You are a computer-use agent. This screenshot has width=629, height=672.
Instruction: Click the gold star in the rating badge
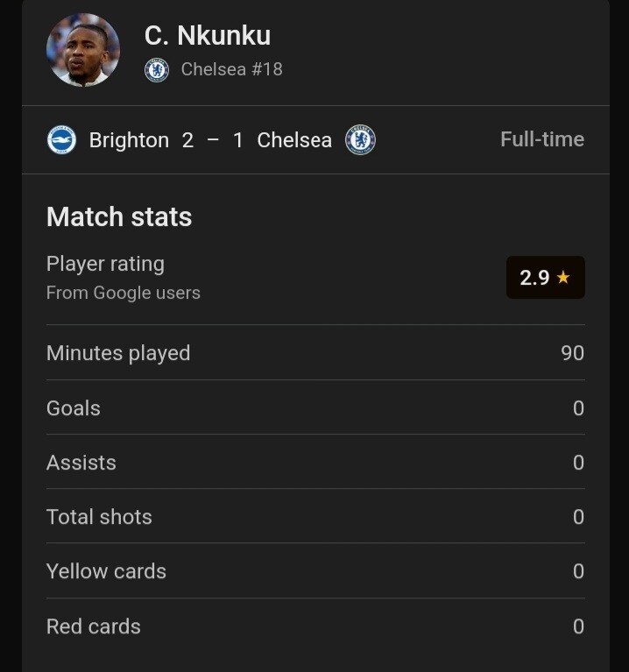563,278
